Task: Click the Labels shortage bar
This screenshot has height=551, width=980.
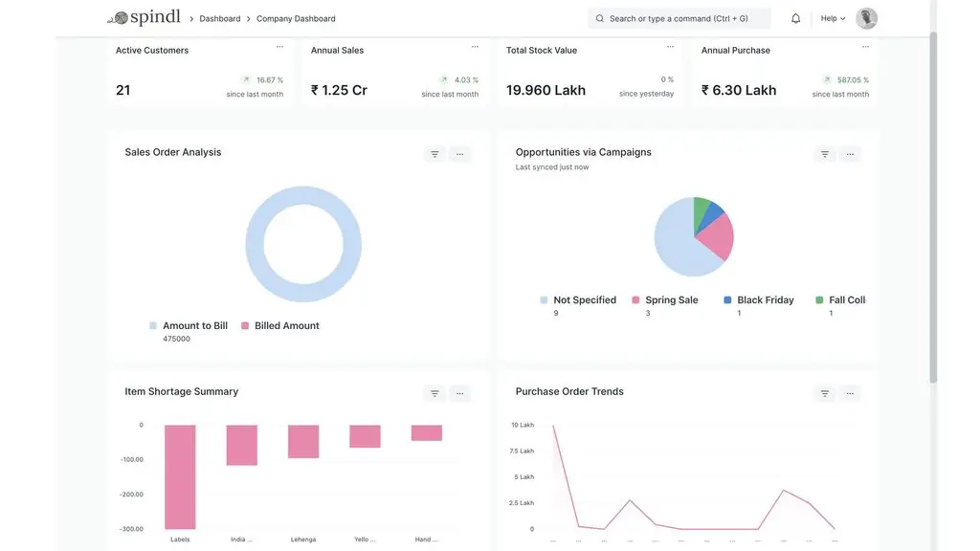Action: 180,476
